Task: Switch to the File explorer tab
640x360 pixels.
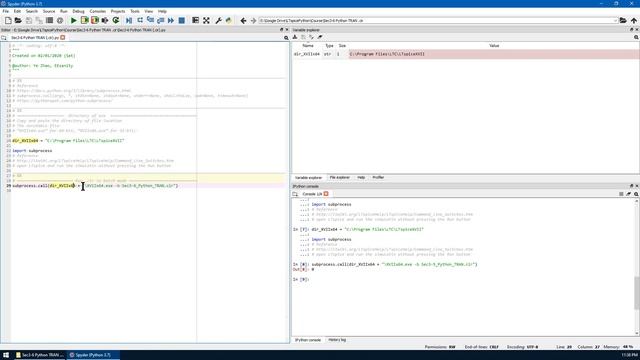Action: (x=340, y=178)
